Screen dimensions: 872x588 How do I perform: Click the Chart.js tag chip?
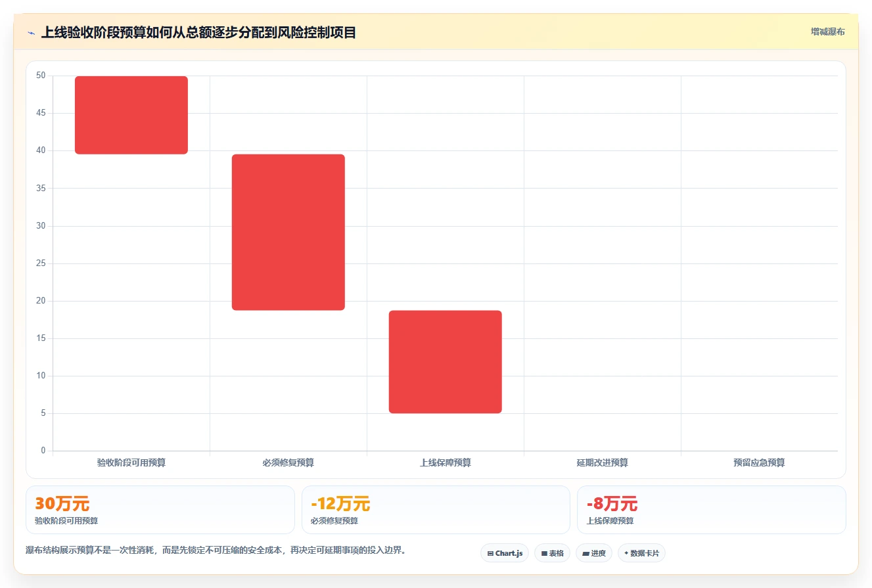pyautogui.click(x=505, y=553)
